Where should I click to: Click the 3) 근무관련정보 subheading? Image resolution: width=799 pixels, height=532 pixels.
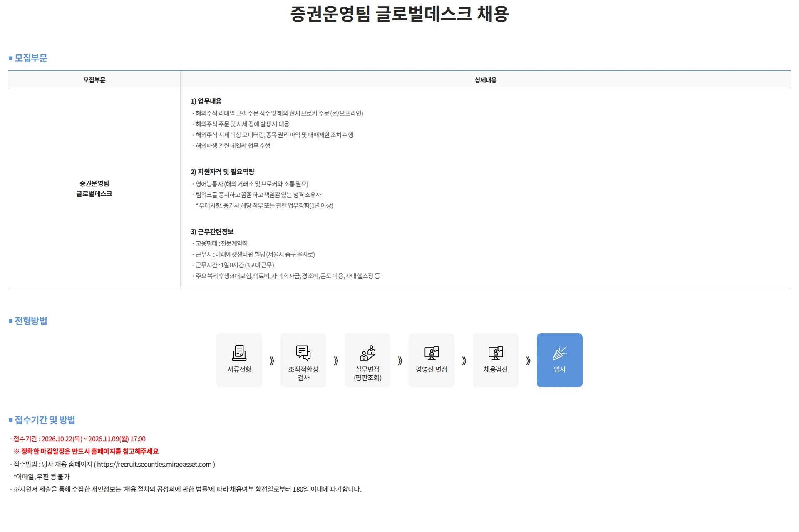[x=212, y=232]
